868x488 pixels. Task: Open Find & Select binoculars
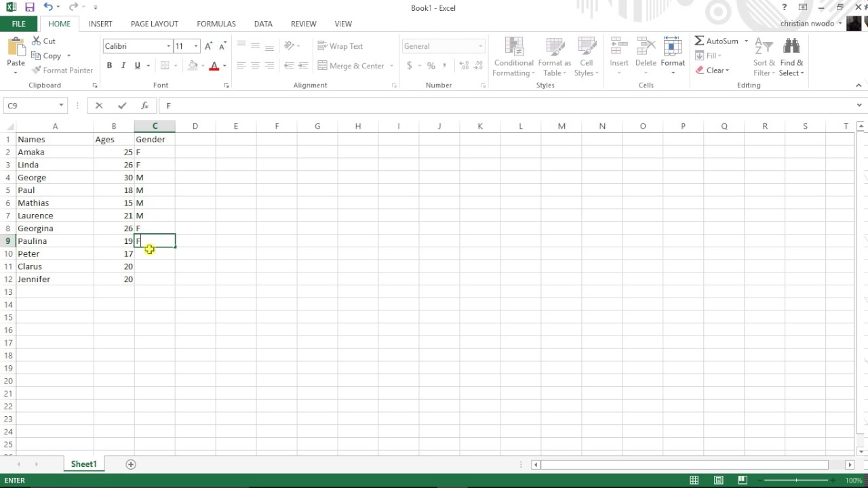click(x=791, y=57)
